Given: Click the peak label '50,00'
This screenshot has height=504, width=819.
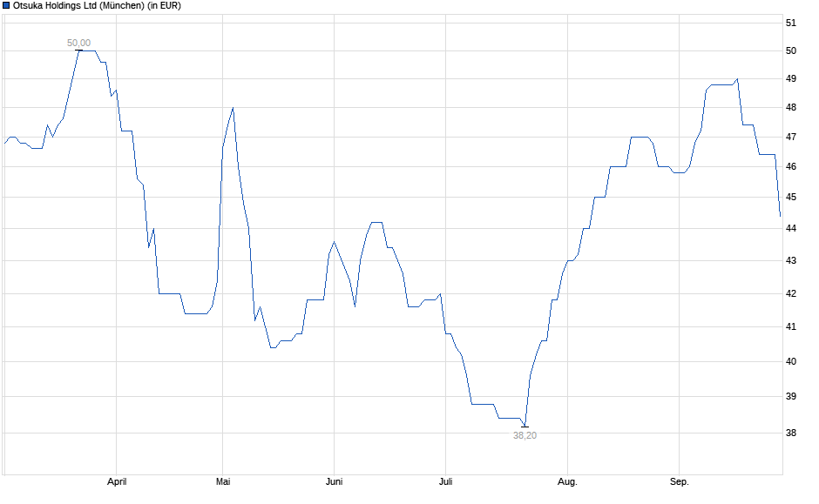Looking at the screenshot, I should tap(79, 43).
